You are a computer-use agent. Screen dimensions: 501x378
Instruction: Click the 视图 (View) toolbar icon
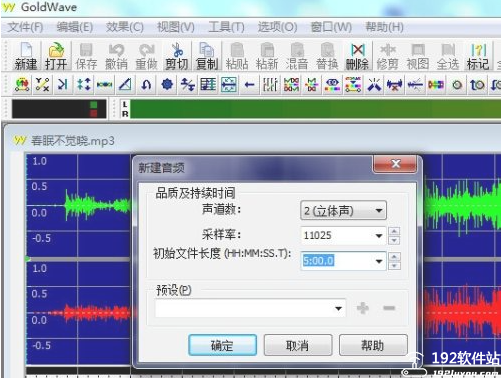[x=418, y=56]
